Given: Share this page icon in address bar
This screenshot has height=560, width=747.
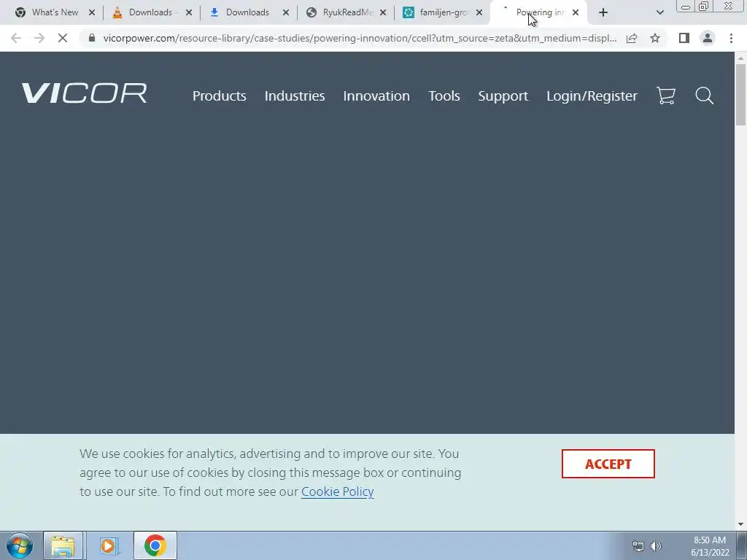Looking at the screenshot, I should click(x=632, y=38).
